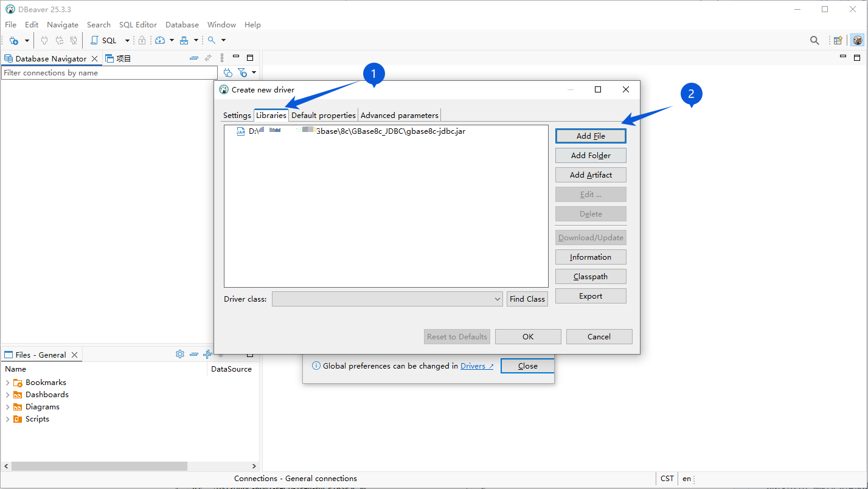The width and height of the screenshot is (868, 489).
Task: Click the blue plus icon in Files panel
Action: coord(207,354)
